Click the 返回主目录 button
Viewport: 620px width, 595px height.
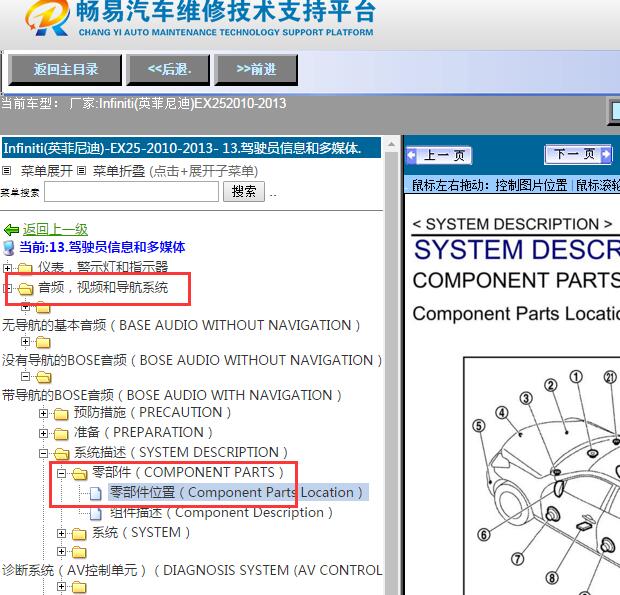coord(65,70)
